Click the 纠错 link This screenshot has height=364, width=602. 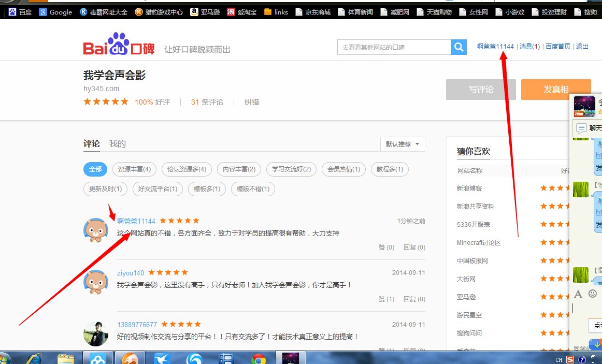252,102
